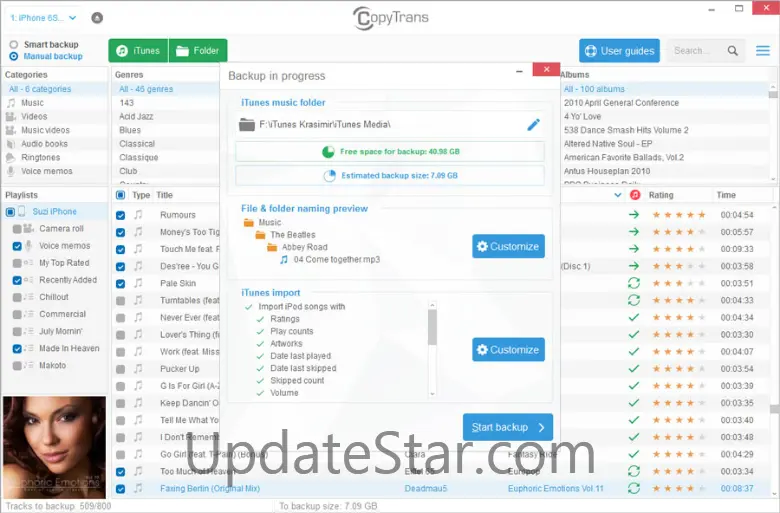Click the Folder backup button
This screenshot has height=513, width=780.
[x=198, y=51]
